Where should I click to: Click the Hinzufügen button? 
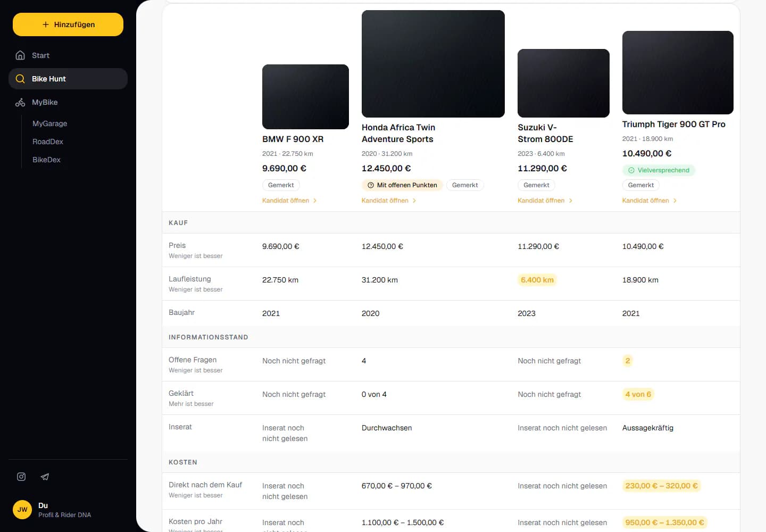point(68,24)
